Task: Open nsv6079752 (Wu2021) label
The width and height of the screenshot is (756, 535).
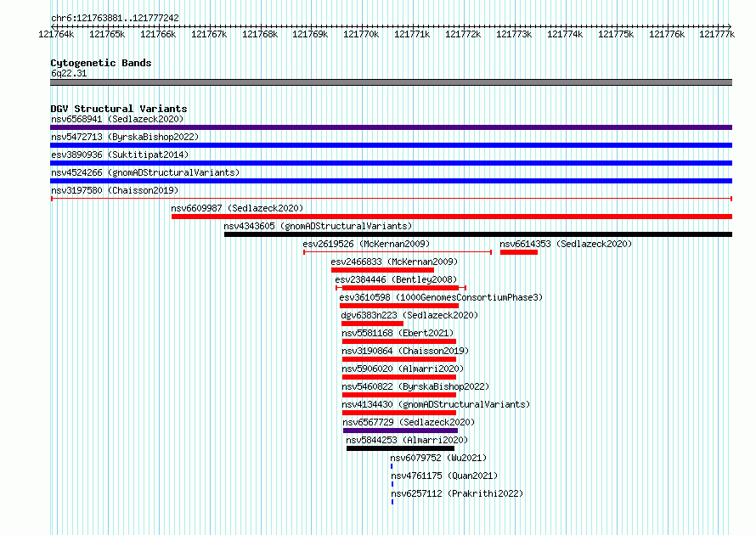Action: 439,458
